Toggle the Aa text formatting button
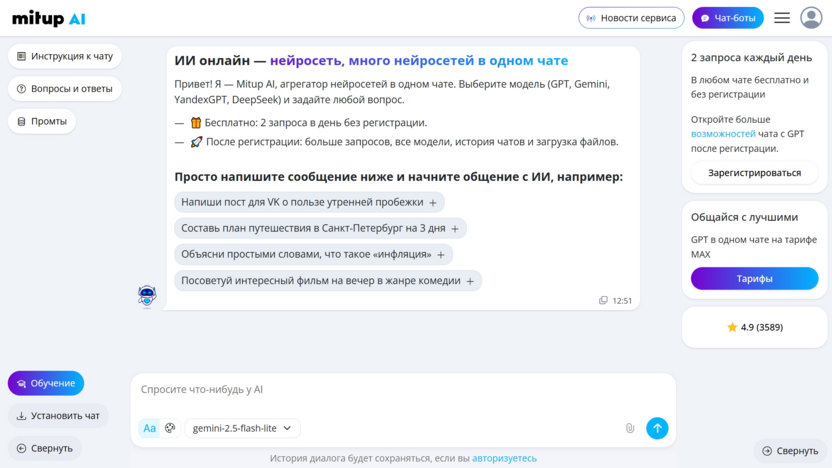The image size is (832, 468). click(150, 428)
